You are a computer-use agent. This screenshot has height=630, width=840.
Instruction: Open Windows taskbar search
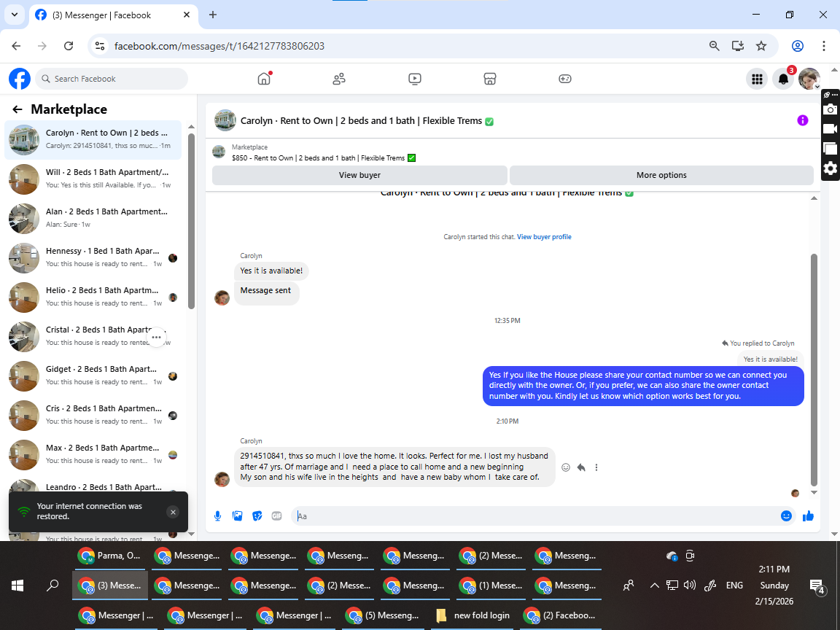tap(52, 586)
